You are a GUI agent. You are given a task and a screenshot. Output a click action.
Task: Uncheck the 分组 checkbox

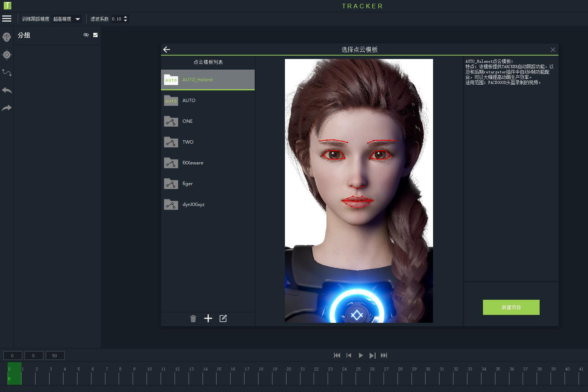(95, 35)
